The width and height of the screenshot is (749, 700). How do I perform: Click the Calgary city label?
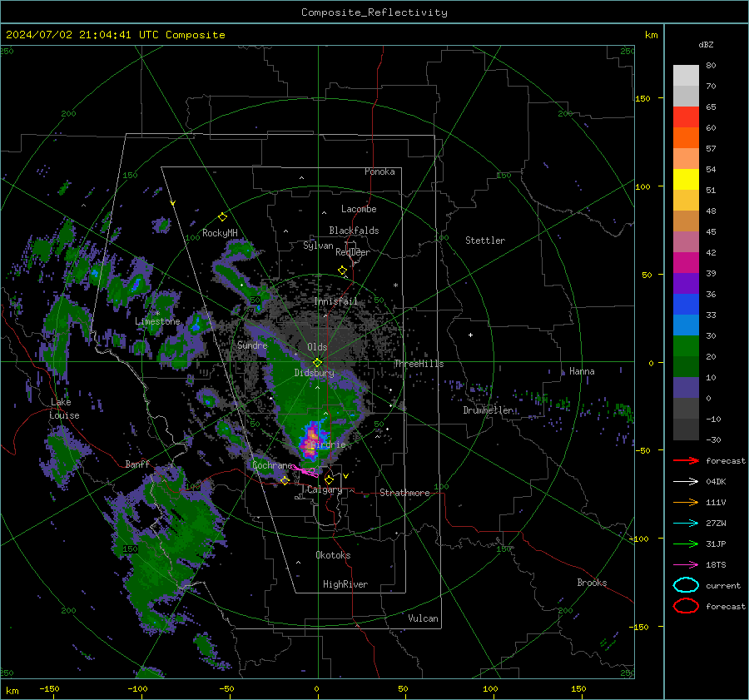click(325, 489)
